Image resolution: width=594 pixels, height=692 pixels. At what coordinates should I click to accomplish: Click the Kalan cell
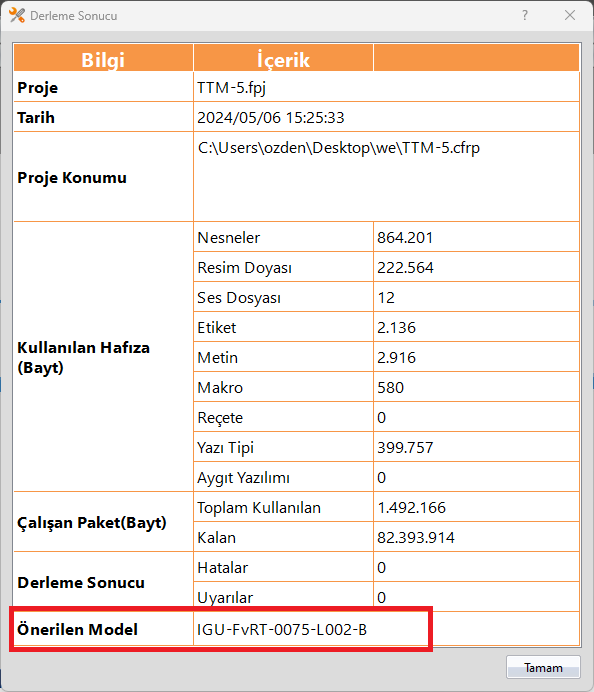click(x=283, y=538)
